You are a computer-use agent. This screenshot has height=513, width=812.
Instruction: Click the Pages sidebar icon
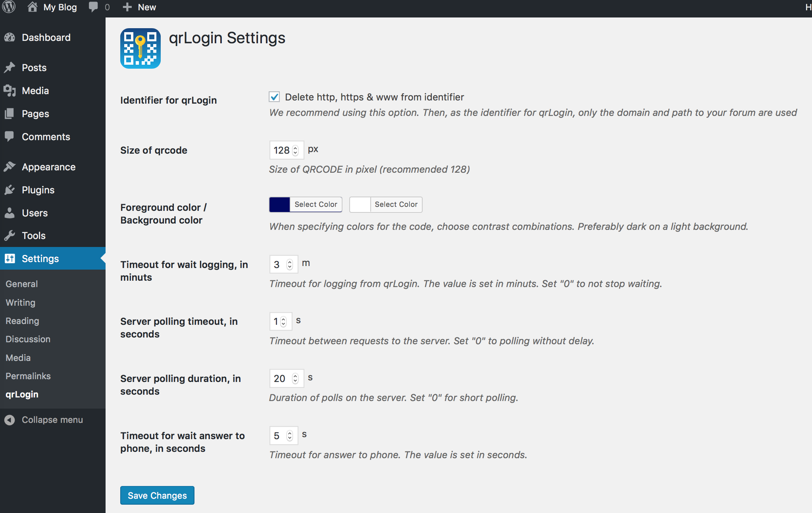point(10,114)
